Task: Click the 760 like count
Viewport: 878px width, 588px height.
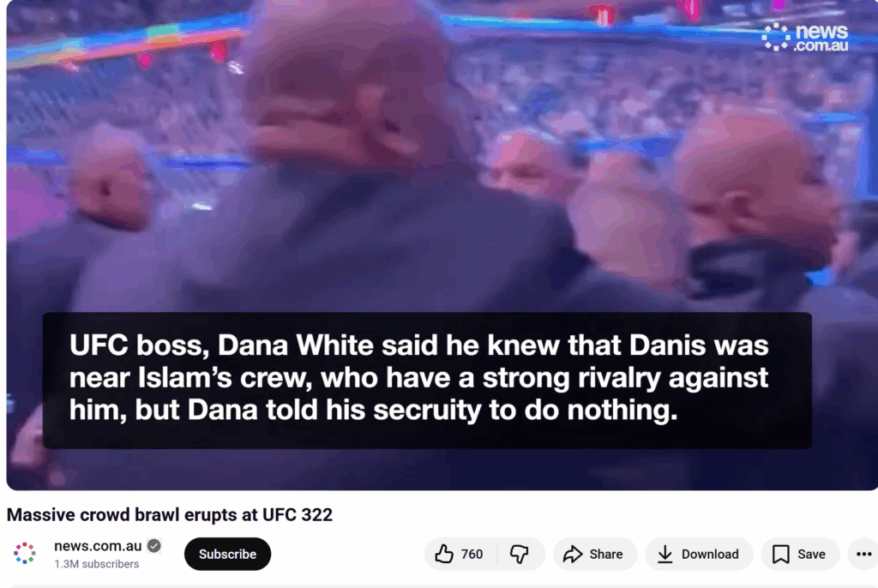Action: (472, 554)
